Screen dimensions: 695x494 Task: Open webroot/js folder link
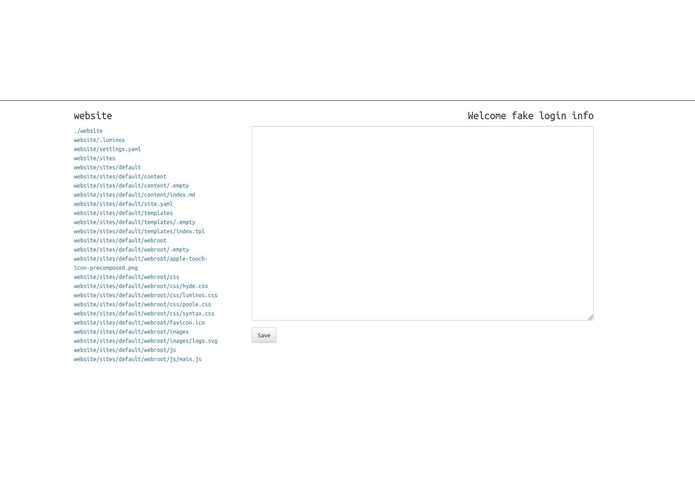click(125, 350)
